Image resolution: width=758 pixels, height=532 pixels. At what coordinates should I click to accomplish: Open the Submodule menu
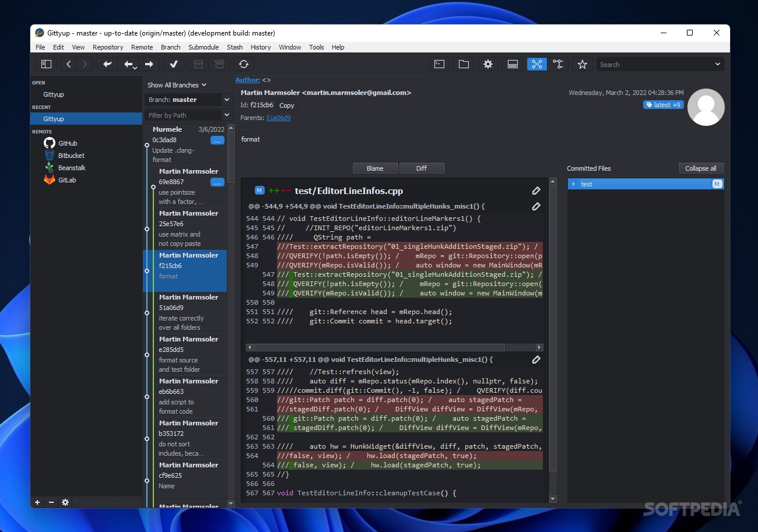(x=203, y=47)
